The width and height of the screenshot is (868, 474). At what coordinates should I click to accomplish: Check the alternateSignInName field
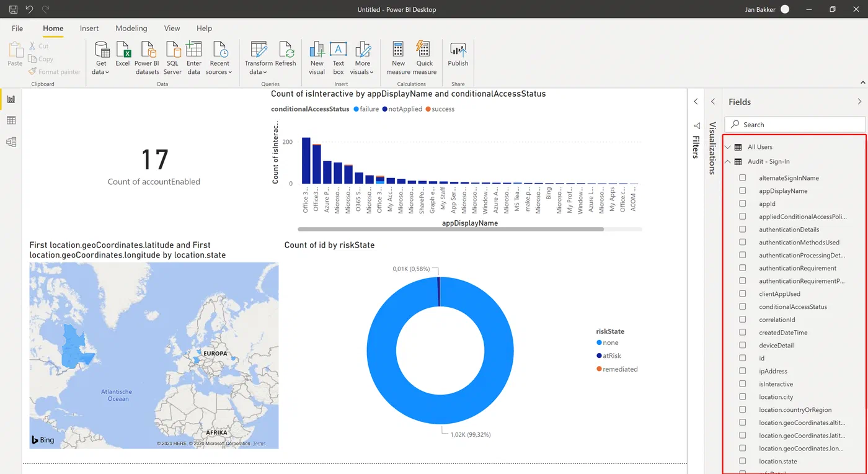(743, 178)
